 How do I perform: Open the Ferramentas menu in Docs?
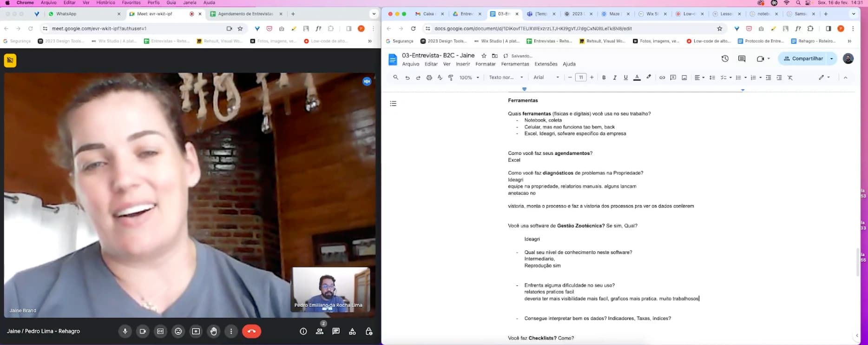[x=515, y=64]
